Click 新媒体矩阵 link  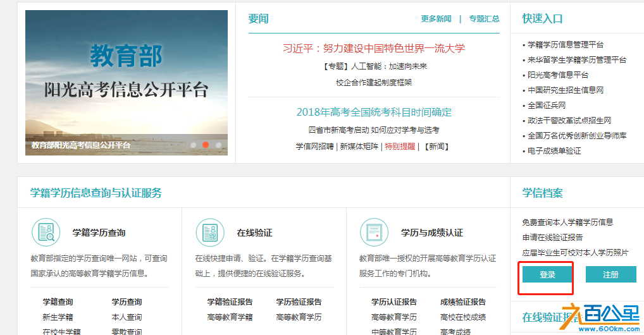[359, 147]
